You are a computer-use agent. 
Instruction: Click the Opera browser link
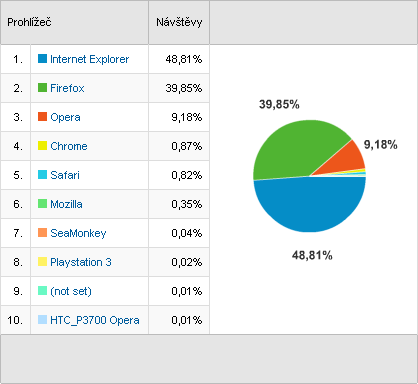[x=65, y=117]
